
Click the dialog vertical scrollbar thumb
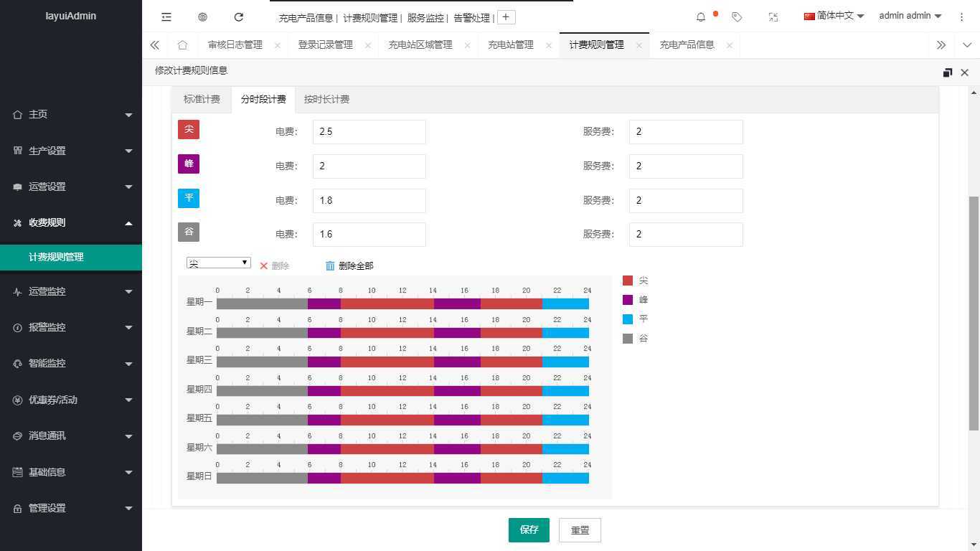click(x=974, y=314)
